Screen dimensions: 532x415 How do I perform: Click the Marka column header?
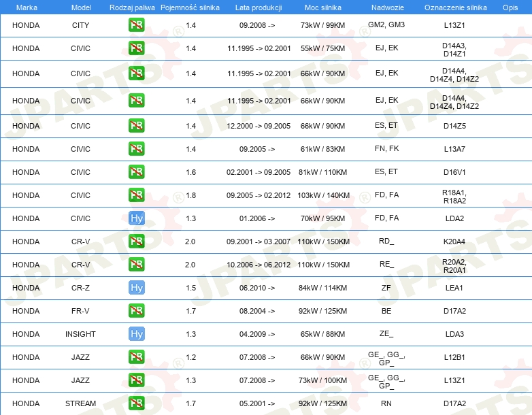point(27,7)
